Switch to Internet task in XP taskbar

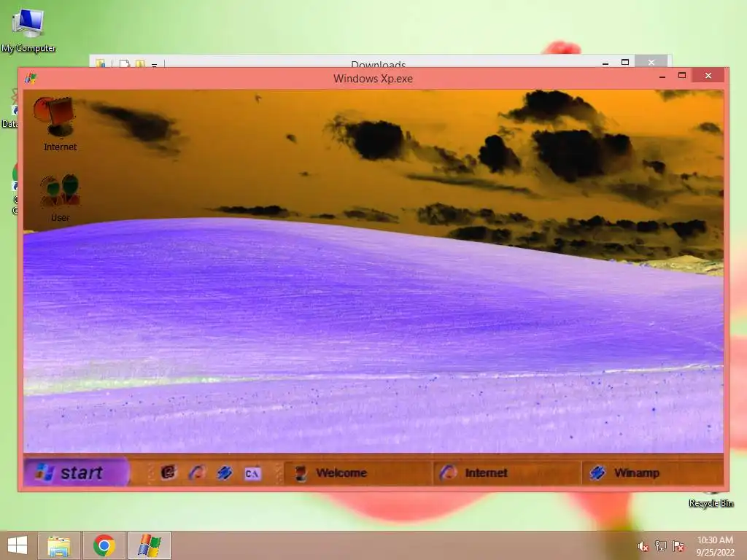click(x=507, y=472)
